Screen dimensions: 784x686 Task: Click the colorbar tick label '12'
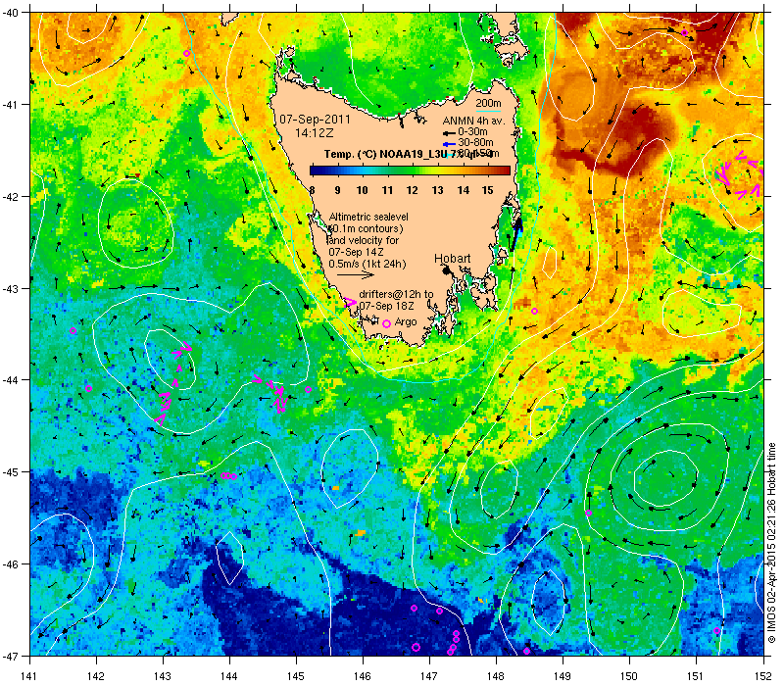pos(412,190)
